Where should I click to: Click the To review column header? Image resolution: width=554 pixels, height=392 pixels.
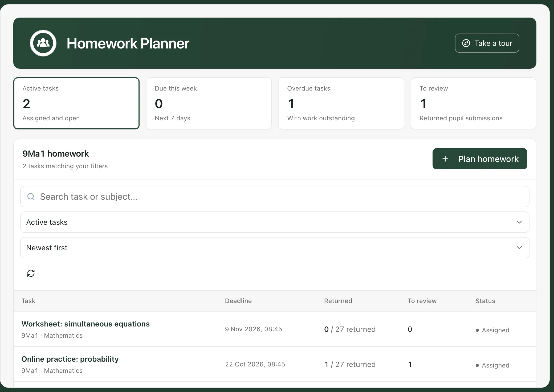click(422, 301)
